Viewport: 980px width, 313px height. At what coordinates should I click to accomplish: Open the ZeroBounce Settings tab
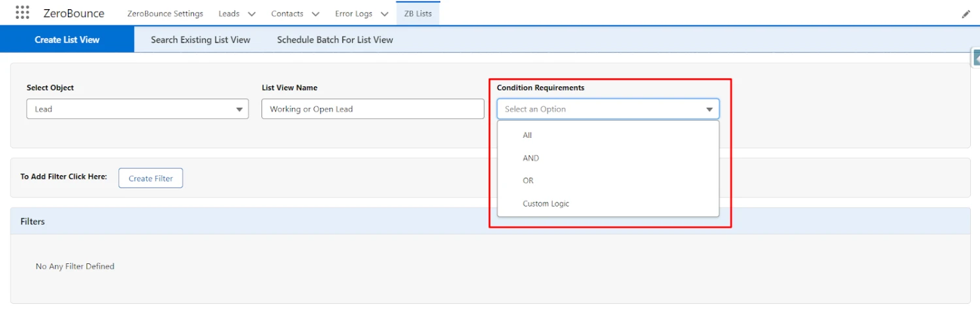[x=165, y=14]
